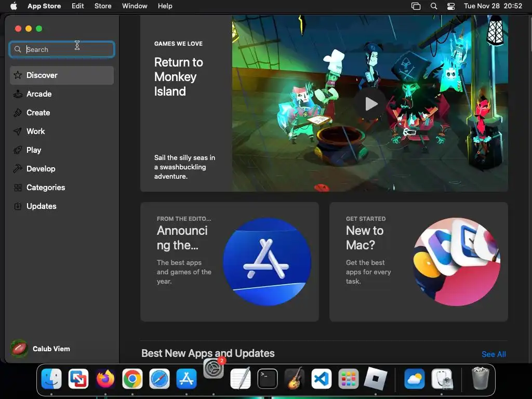The height and width of the screenshot is (399, 532).
Task: Select Discover in the sidebar
Action: [x=62, y=75]
